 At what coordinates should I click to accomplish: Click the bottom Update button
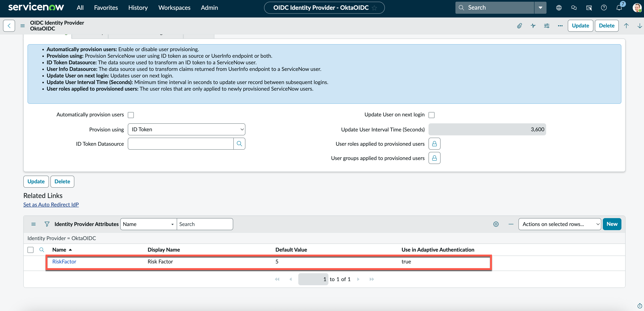coord(36,182)
